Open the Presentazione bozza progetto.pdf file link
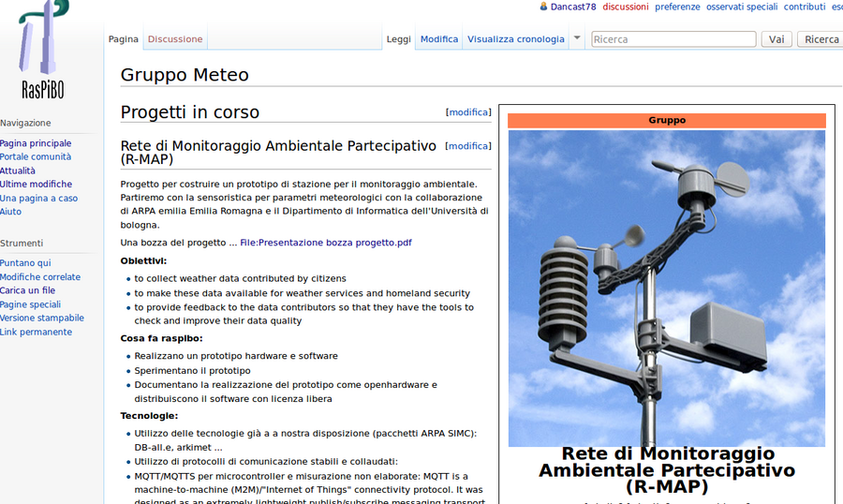843x504 pixels. point(325,243)
